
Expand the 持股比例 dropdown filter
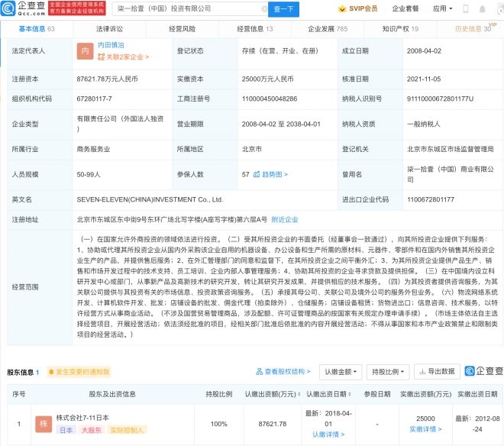pos(387,372)
